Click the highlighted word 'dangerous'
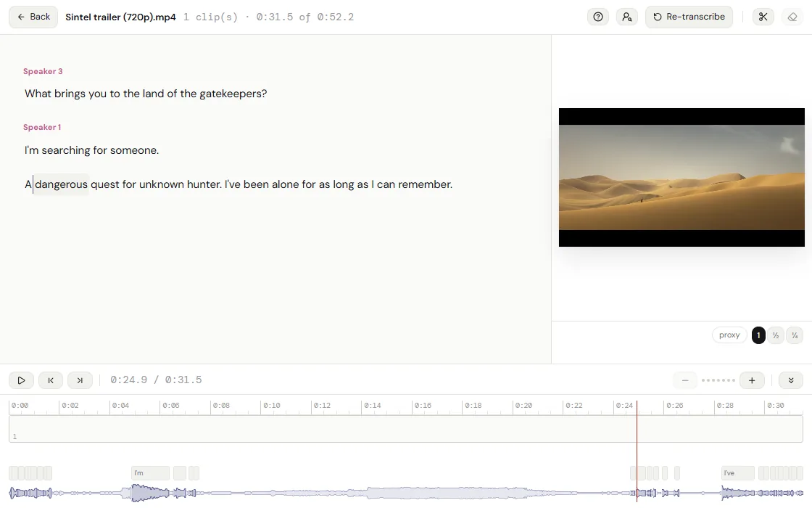 (61, 184)
